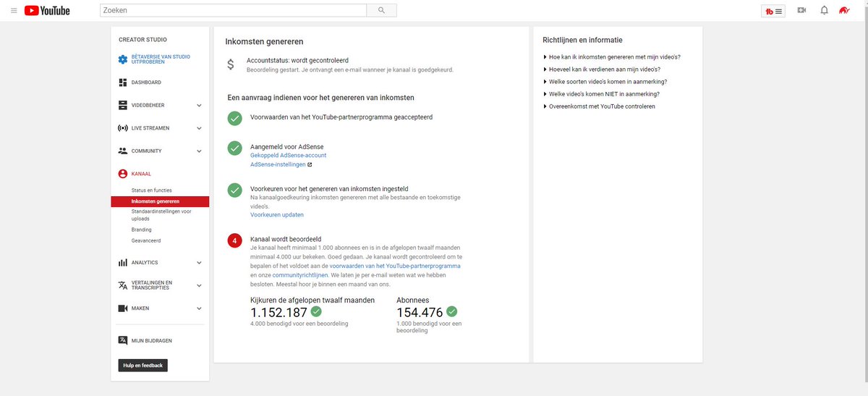The height and width of the screenshot is (396, 868).
Task: Click the Videobeheer icon
Action: pos(122,105)
